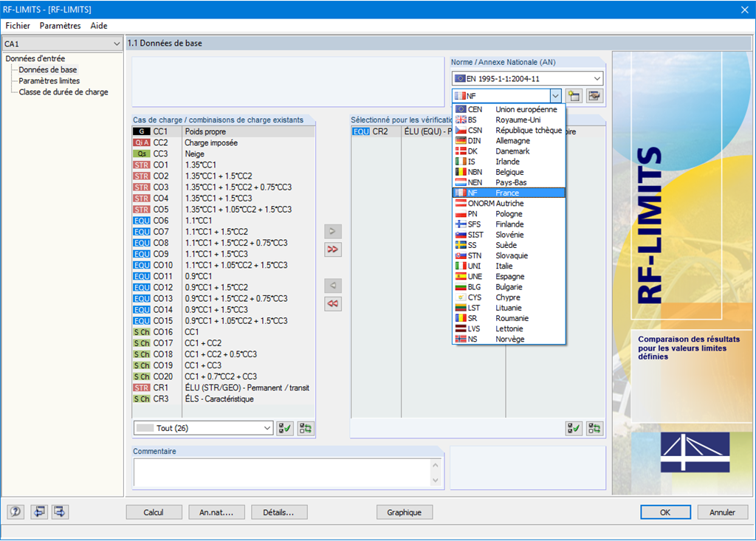Select load case CC1 Poids propre
The image size is (756, 541).
[224, 131]
